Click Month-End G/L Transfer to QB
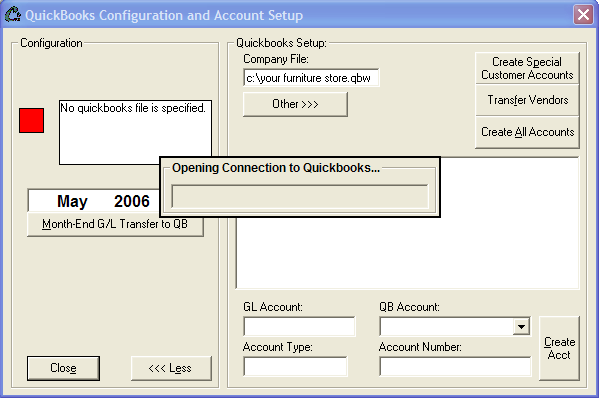The width and height of the screenshot is (599, 398). (x=115, y=224)
